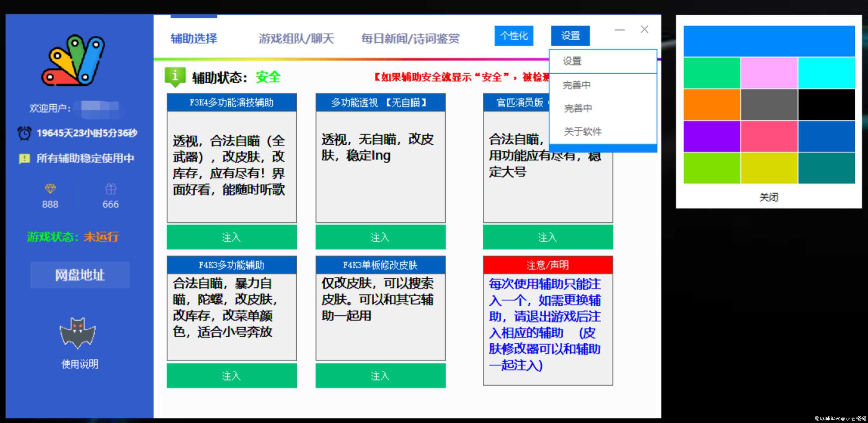Pick the lime green swatch
Image resolution: width=868 pixels, height=423 pixels.
pos(712,168)
